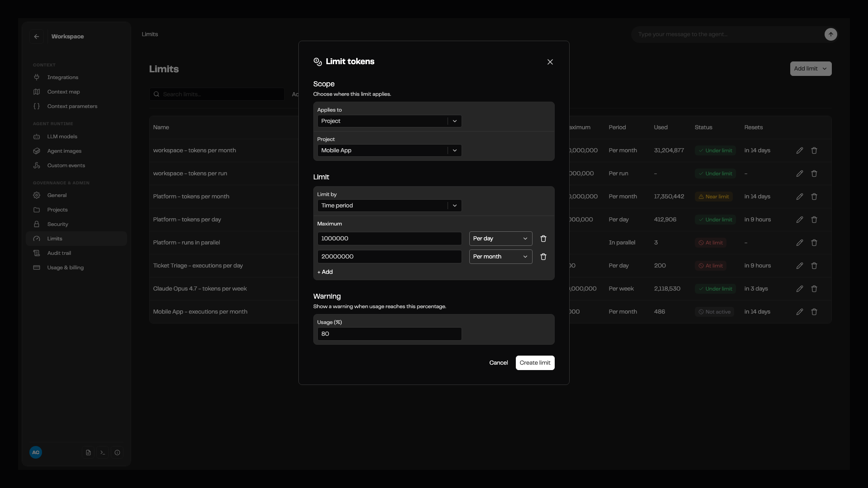The width and height of the screenshot is (868, 488).
Task: Change the Per month period dropdown
Action: (500, 257)
